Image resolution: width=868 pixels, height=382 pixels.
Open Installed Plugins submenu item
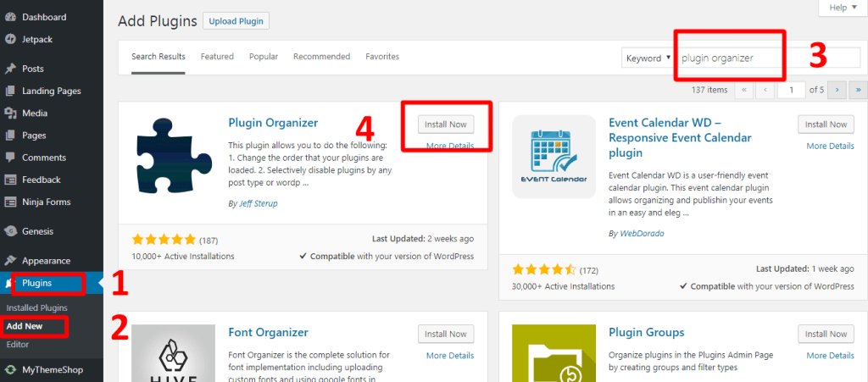(x=37, y=308)
